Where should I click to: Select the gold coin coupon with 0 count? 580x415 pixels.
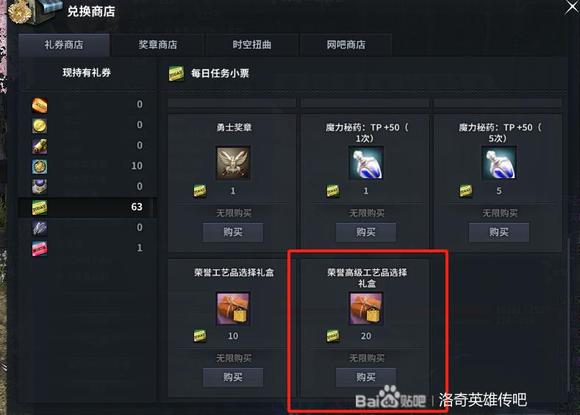tap(40, 126)
